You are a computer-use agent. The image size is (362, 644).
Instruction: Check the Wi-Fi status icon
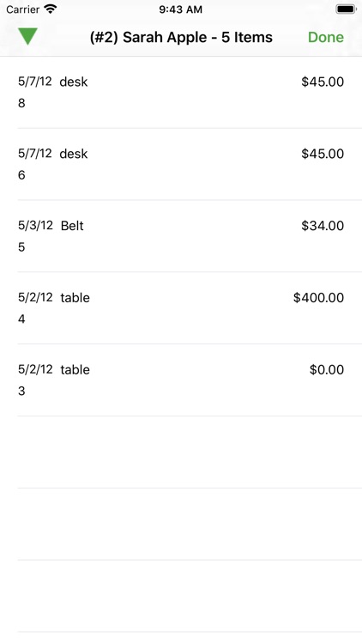(x=51, y=9)
